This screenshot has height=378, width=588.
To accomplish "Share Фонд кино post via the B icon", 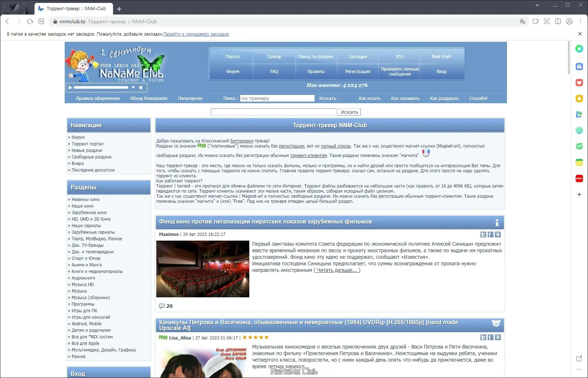I will (x=498, y=235).
